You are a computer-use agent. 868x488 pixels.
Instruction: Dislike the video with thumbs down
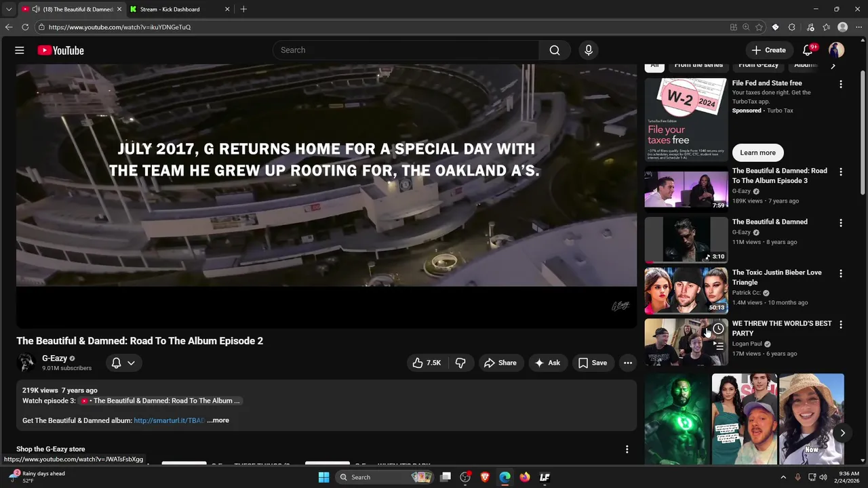(460, 363)
